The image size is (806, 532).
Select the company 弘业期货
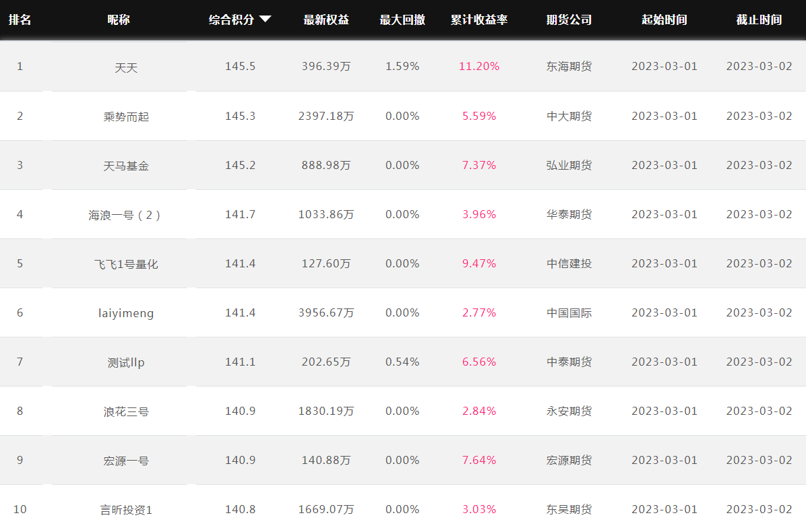(569, 166)
